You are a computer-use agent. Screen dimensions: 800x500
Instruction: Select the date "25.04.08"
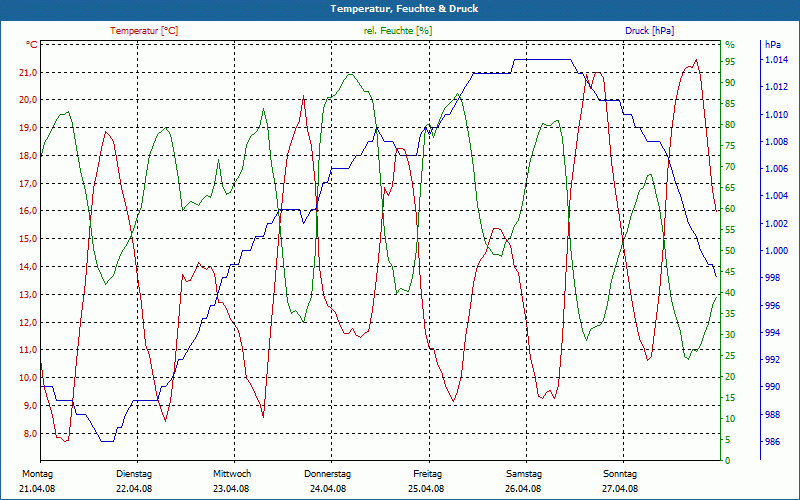pyautogui.click(x=426, y=489)
